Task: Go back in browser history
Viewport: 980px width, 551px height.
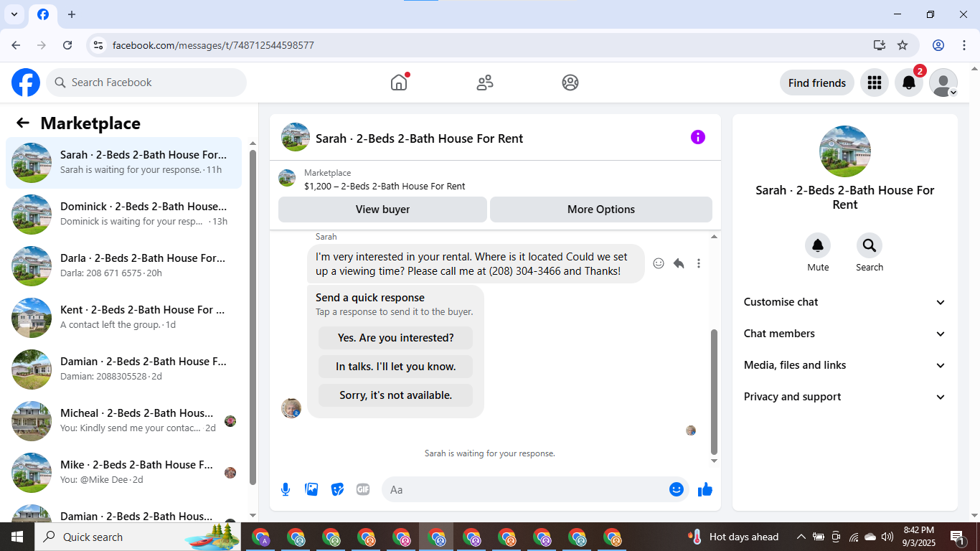Action: point(16,45)
